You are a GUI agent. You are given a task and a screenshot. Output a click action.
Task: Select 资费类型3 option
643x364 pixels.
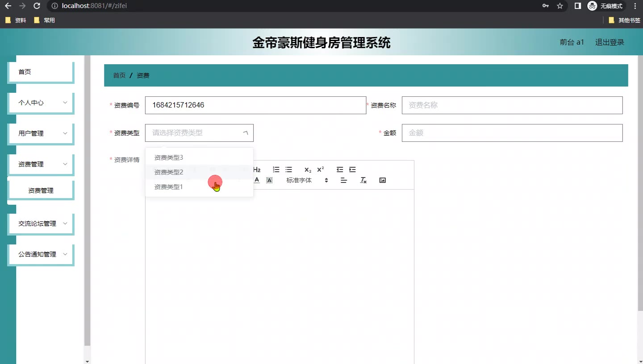coord(199,157)
